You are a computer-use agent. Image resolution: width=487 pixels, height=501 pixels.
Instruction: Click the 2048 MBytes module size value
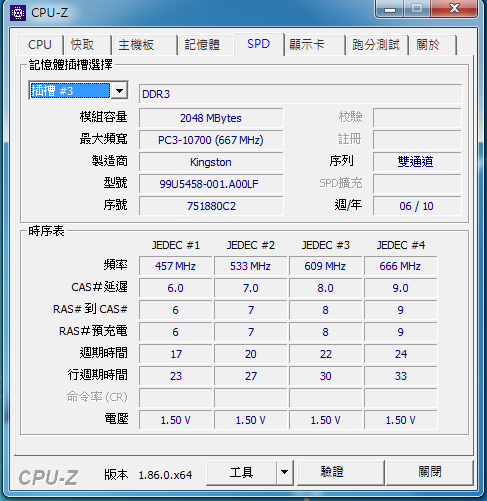pos(211,118)
